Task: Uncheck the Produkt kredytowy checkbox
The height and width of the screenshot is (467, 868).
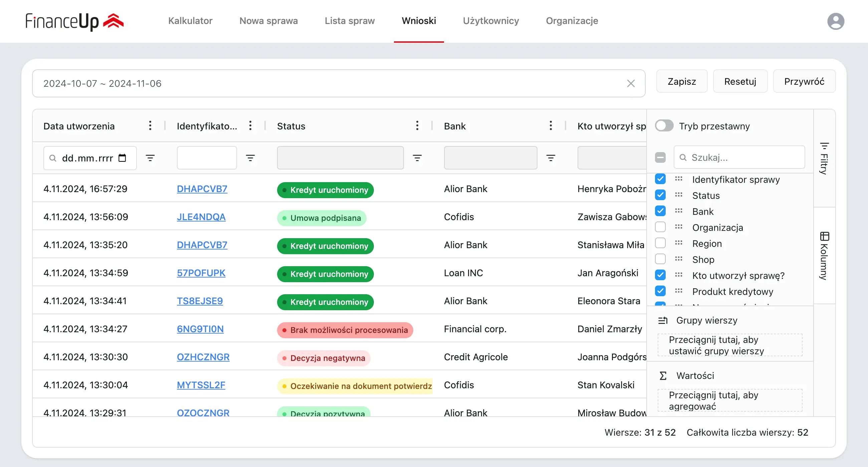Action: click(660, 291)
